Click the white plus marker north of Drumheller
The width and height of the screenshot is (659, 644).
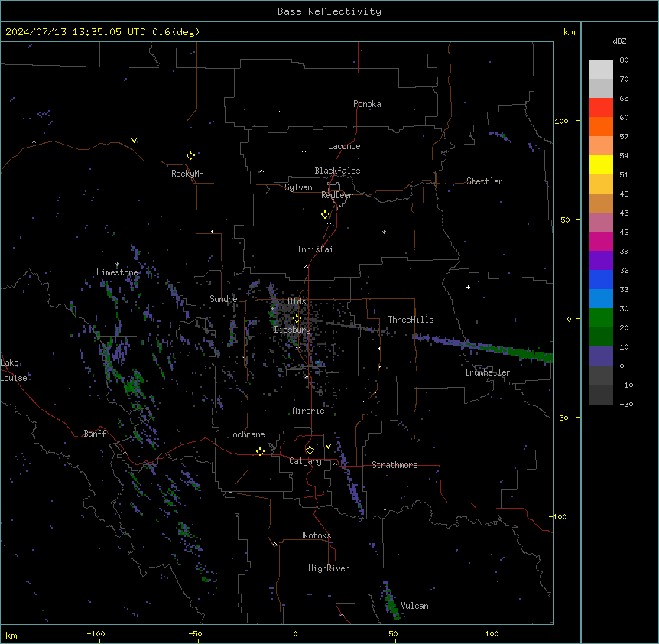468,287
